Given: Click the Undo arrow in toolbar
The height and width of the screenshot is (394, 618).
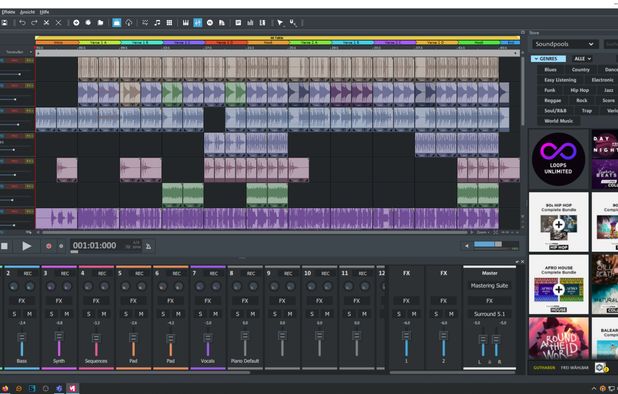Looking at the screenshot, I should [22, 23].
